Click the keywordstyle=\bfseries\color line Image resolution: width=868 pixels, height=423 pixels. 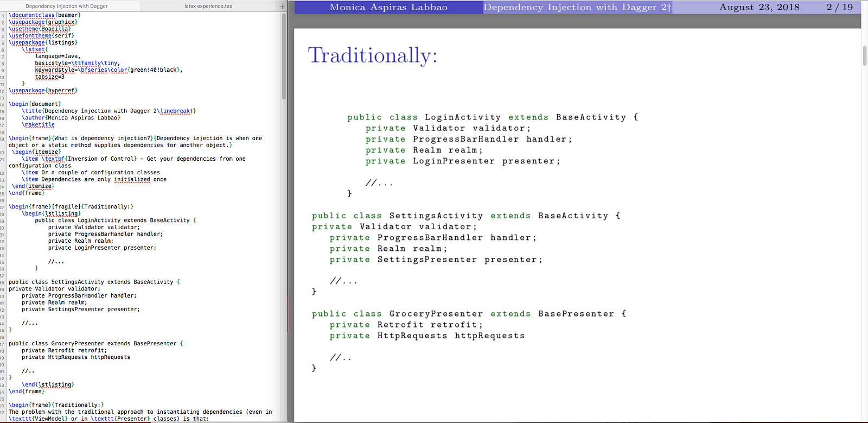click(x=108, y=70)
